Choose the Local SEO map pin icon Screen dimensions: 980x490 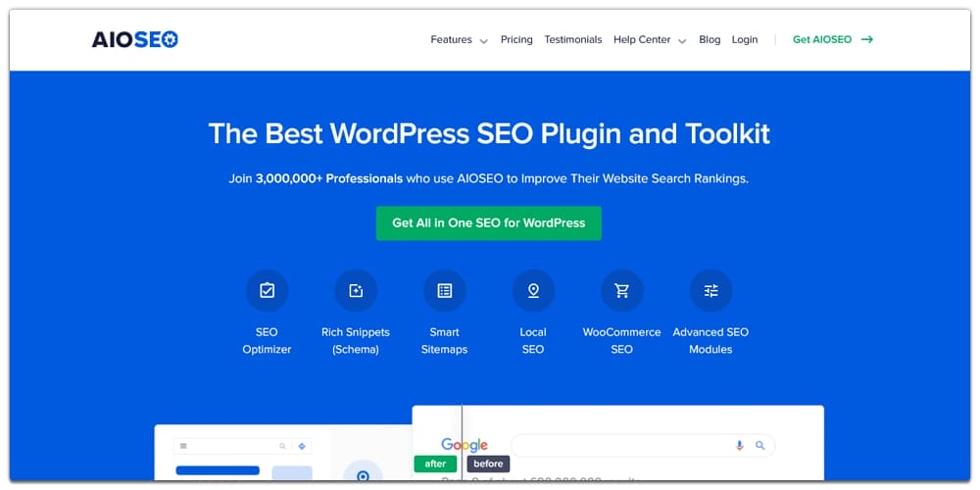tap(533, 291)
